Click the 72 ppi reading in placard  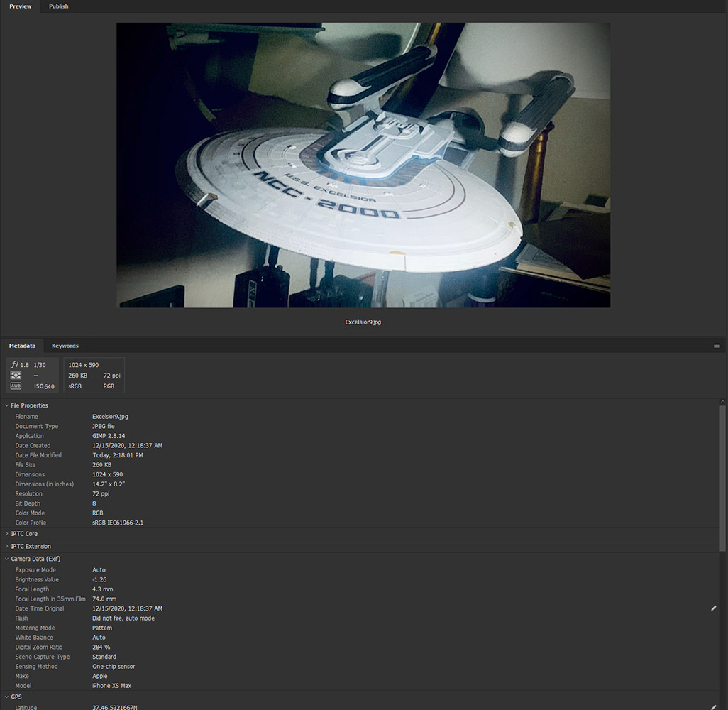(111, 376)
